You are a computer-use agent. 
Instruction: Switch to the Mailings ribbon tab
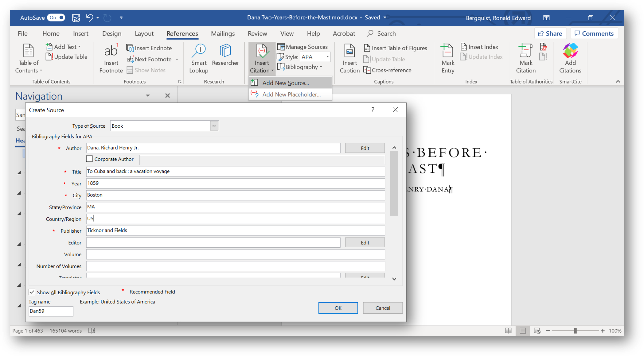223,33
